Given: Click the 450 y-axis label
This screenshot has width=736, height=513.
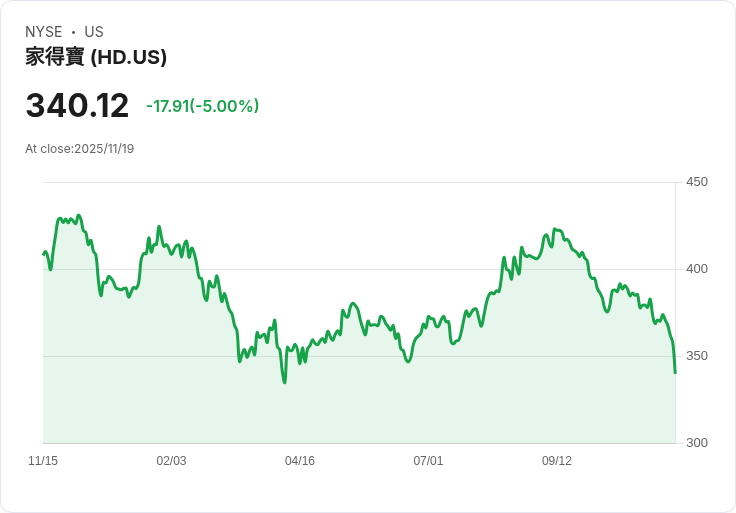Looking at the screenshot, I should [x=696, y=182].
